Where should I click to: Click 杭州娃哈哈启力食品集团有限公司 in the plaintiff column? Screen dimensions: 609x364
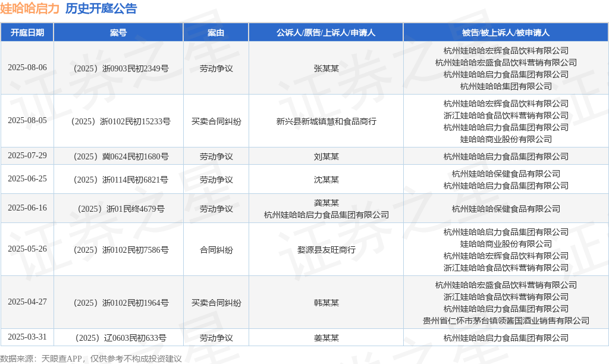pyautogui.click(x=327, y=215)
